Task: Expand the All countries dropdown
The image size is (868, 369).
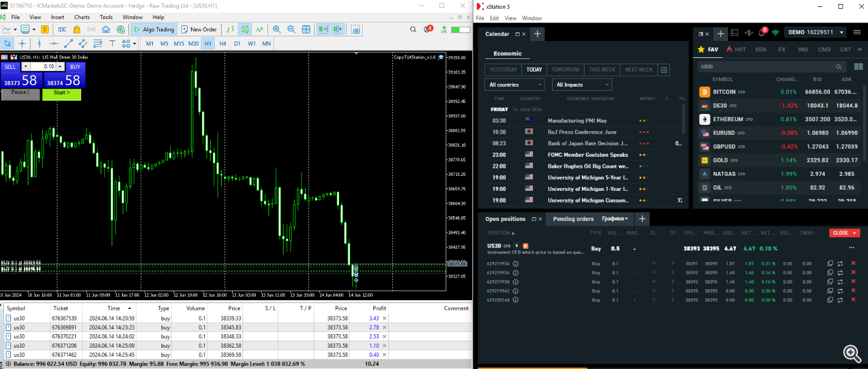Action: (x=514, y=85)
